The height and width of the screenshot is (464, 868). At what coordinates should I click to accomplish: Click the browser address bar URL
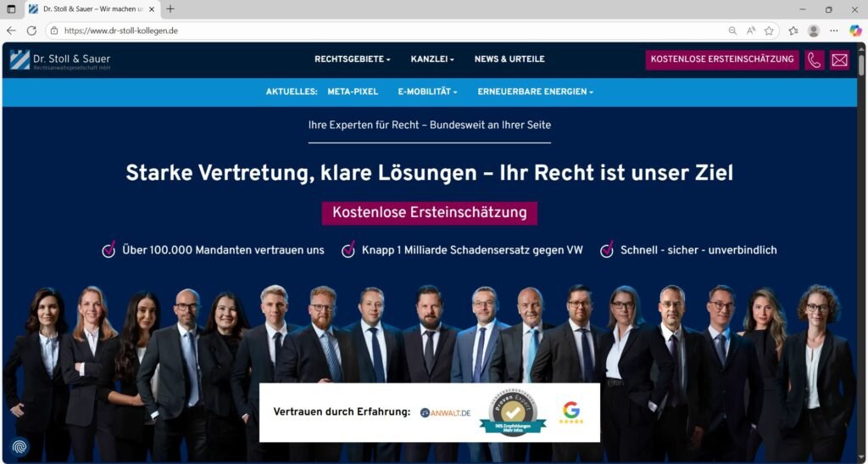point(120,31)
